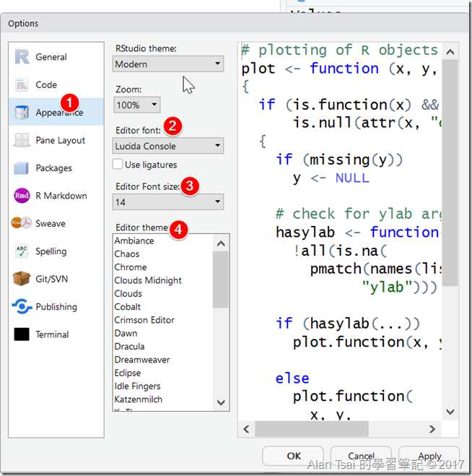Open the Zoom 100% dropdown
Viewport: 472px width, 476px height.
pyautogui.click(x=137, y=105)
